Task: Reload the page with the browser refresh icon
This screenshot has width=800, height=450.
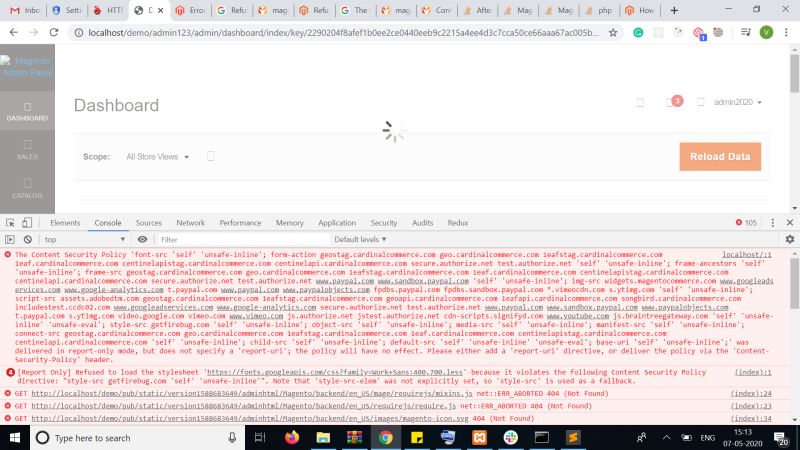Action: (x=54, y=32)
